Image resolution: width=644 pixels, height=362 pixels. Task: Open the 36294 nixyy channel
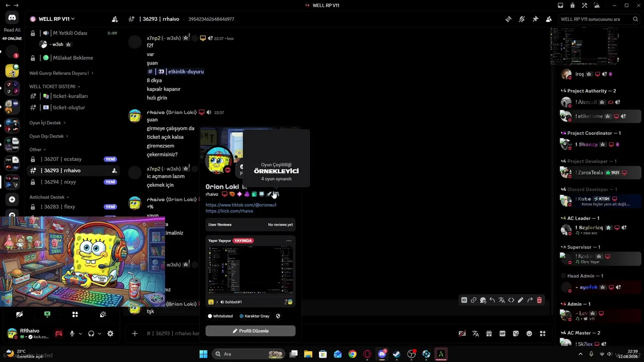click(x=73, y=182)
